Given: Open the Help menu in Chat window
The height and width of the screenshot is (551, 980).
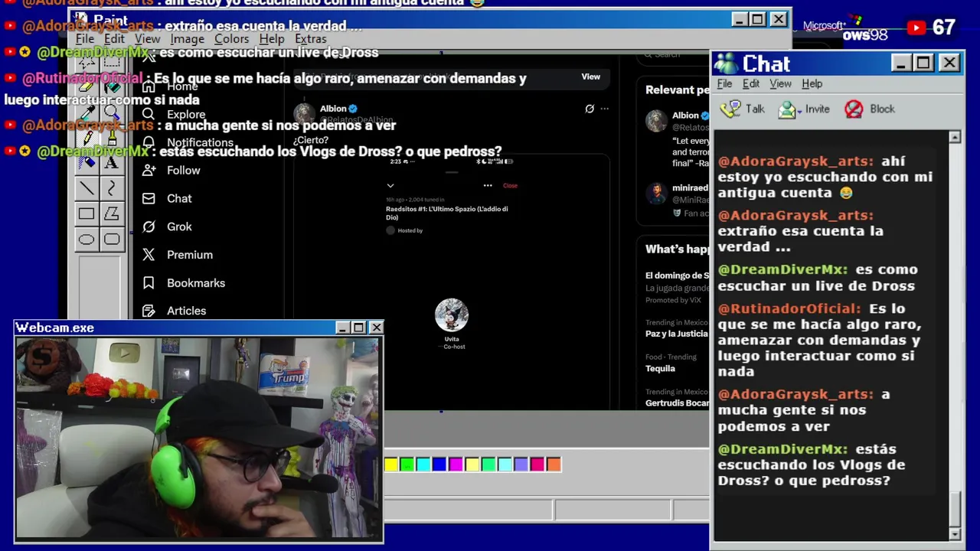Looking at the screenshot, I should coord(812,83).
